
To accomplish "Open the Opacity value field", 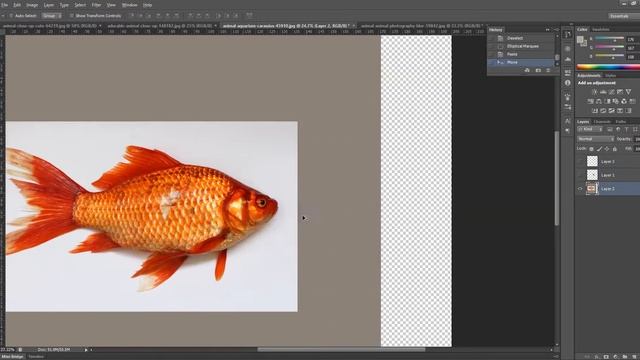I will click(x=637, y=139).
